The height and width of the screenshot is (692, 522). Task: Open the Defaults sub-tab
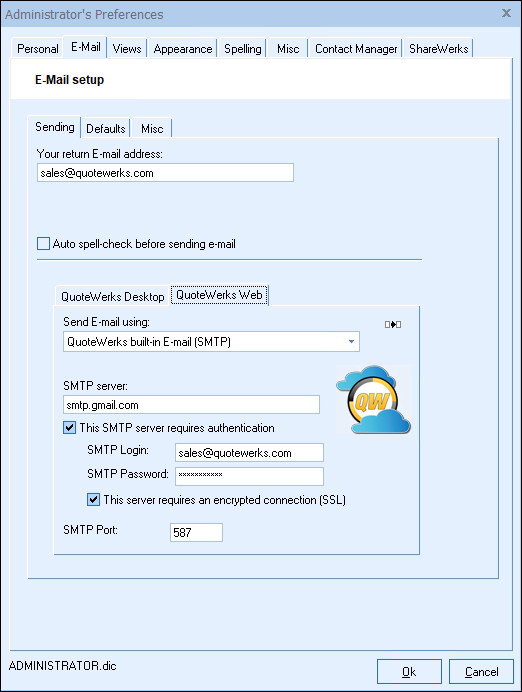point(105,128)
